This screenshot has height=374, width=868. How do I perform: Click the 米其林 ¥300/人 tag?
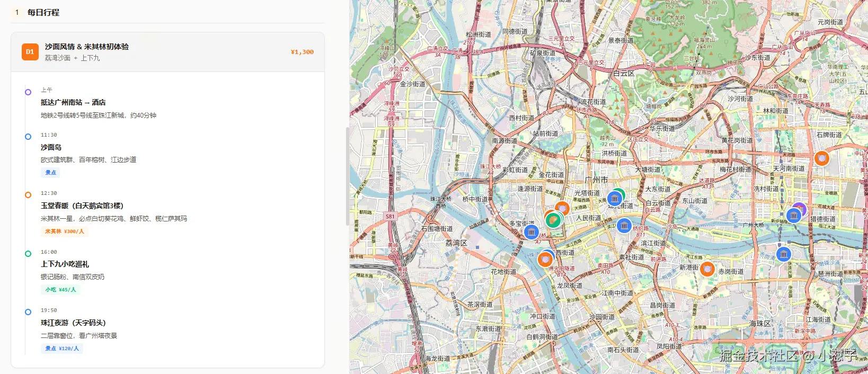[64, 231]
